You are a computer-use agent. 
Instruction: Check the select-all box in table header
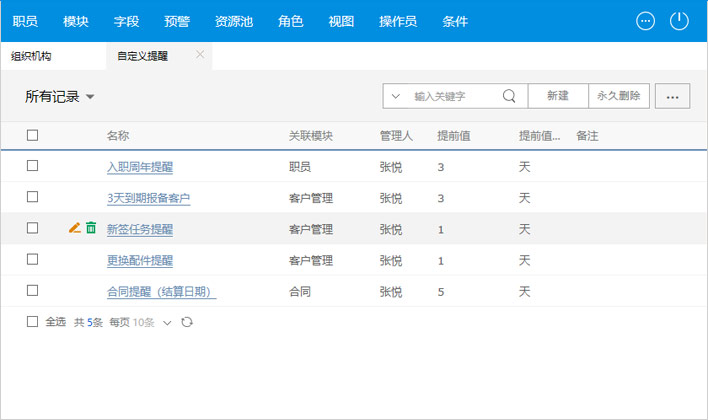click(33, 135)
